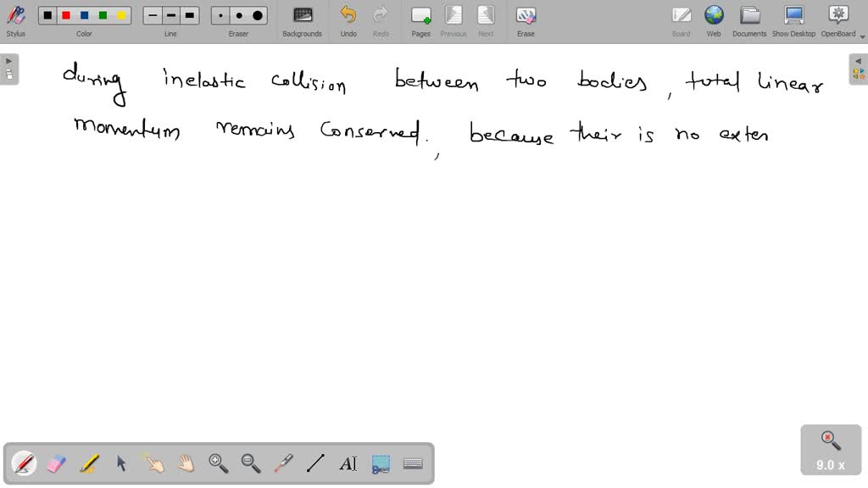This screenshot has height=488, width=868.
Task: Select the medium line thickness
Action: 170,14
